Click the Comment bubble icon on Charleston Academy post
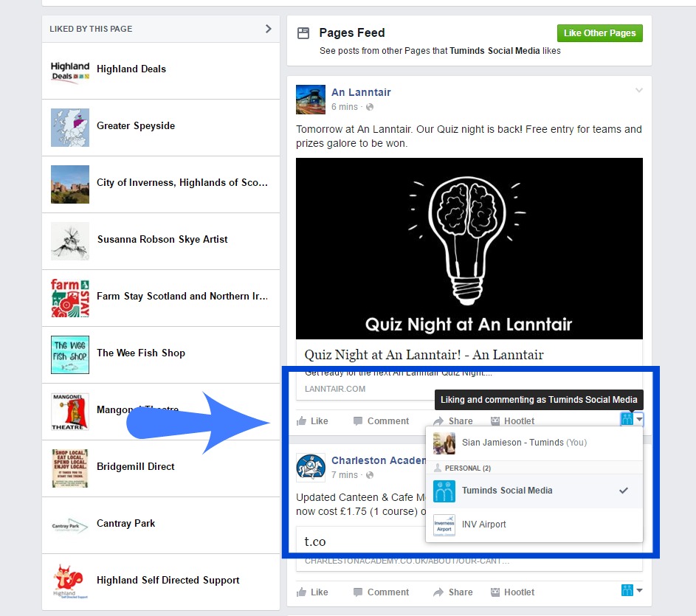Viewport: 696px width, 616px height. click(358, 592)
